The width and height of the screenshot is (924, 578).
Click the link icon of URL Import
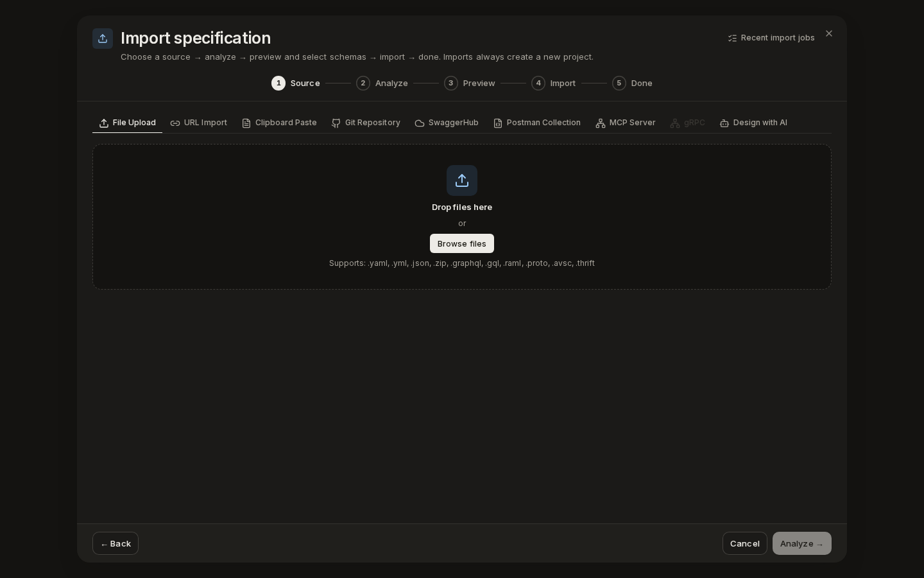click(x=175, y=123)
